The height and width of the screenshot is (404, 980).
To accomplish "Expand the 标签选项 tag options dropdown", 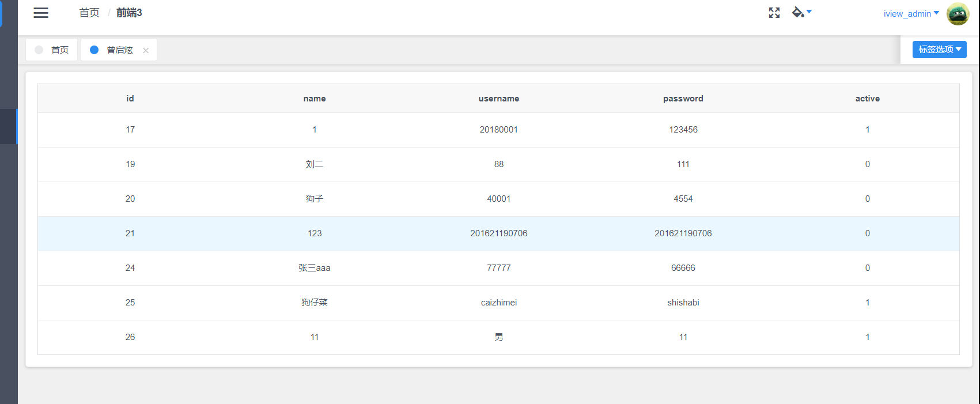I will coord(939,50).
